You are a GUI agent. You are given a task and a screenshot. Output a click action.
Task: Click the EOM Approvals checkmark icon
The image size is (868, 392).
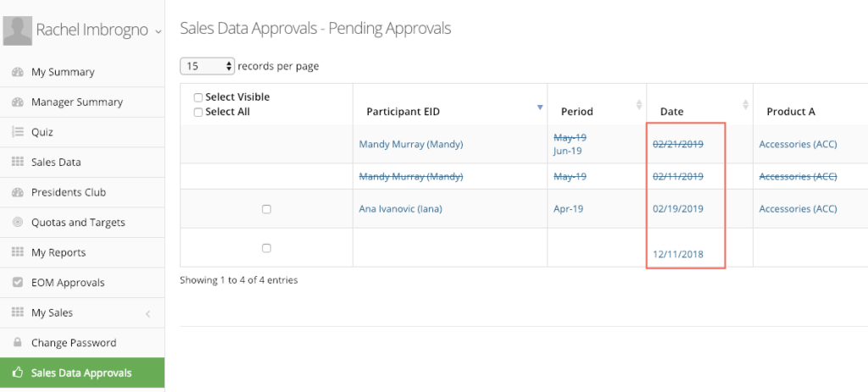tap(17, 283)
